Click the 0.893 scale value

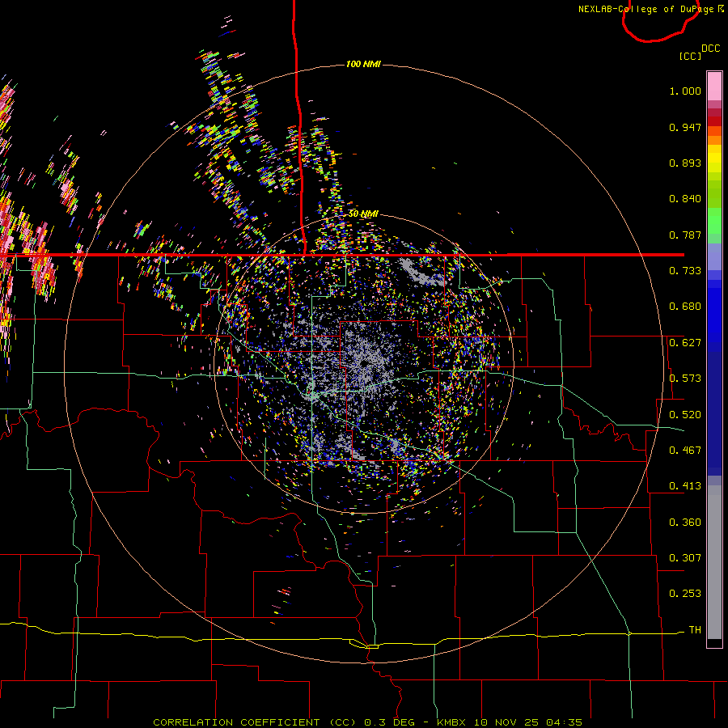(x=685, y=163)
